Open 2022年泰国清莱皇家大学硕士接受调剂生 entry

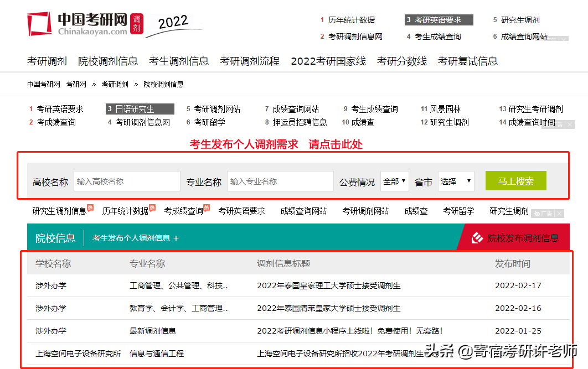click(x=329, y=308)
